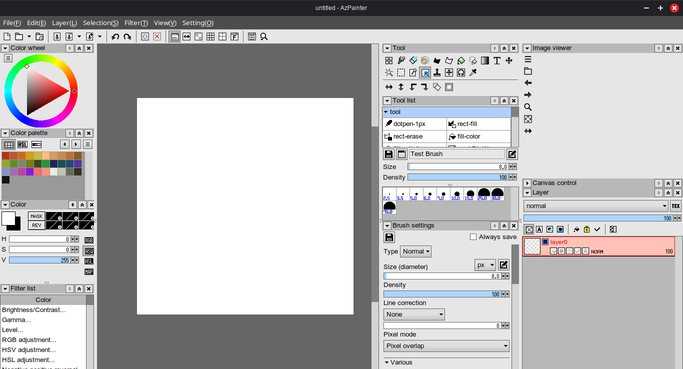Click the save brush icon beside Test Brush
Image resolution: width=683 pixels, height=369 pixels.
pos(389,154)
